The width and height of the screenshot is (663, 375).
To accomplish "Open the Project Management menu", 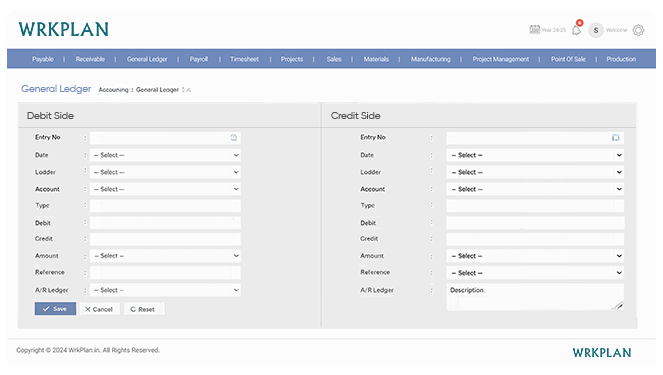I will pos(501,59).
